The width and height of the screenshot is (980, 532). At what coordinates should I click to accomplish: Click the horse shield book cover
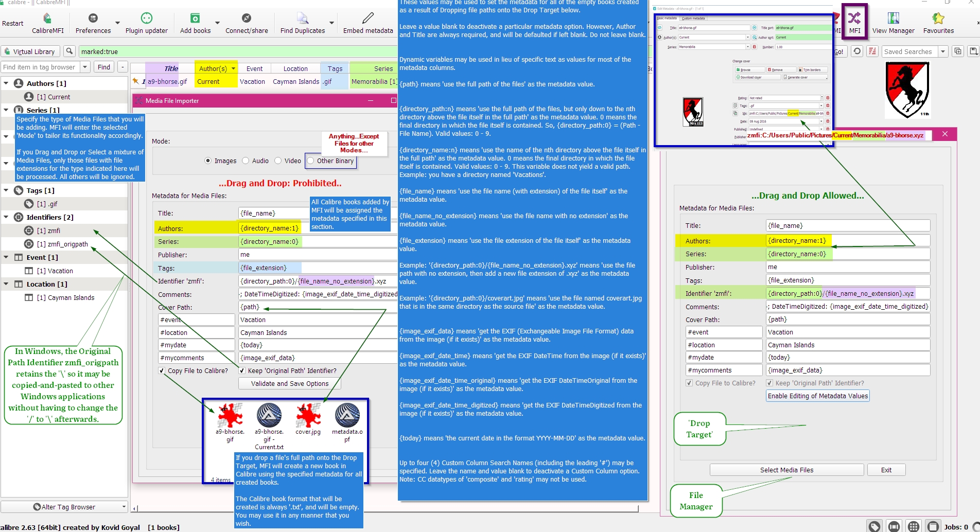(907, 90)
